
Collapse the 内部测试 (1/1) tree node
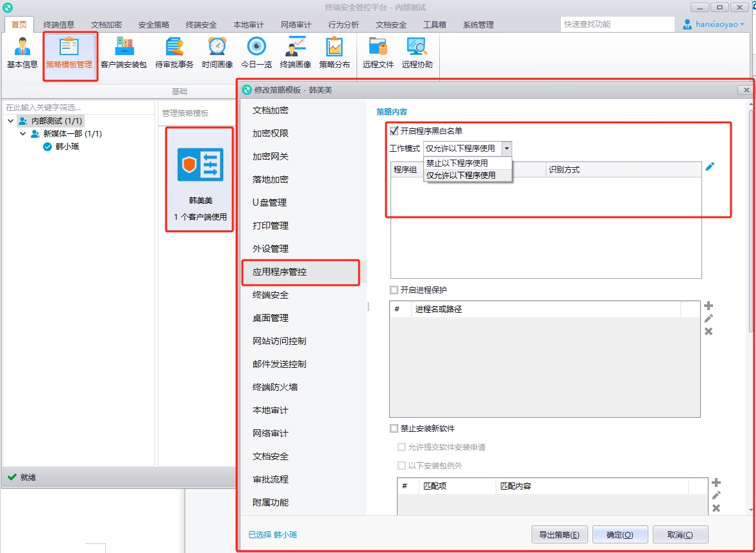click(11, 121)
